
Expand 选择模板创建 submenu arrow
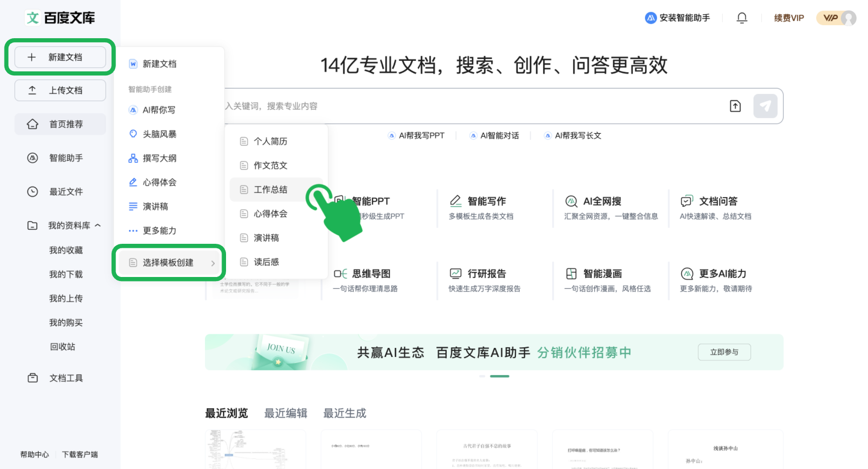click(213, 263)
